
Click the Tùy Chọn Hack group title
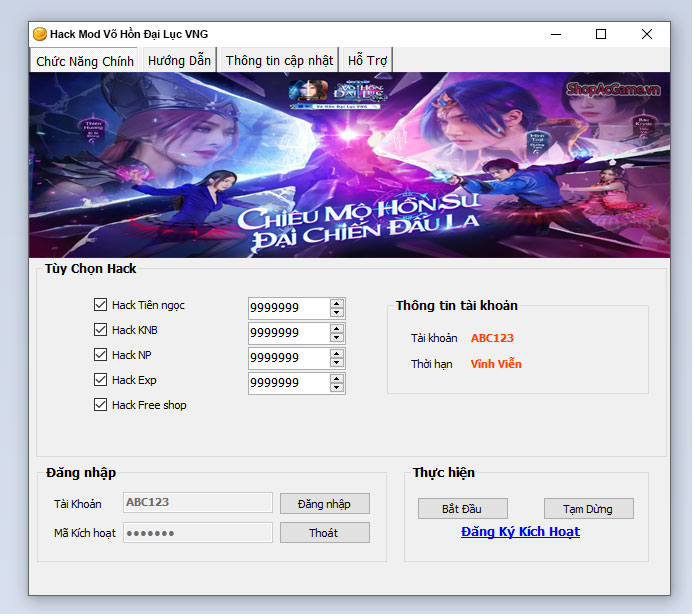pyautogui.click(x=91, y=268)
